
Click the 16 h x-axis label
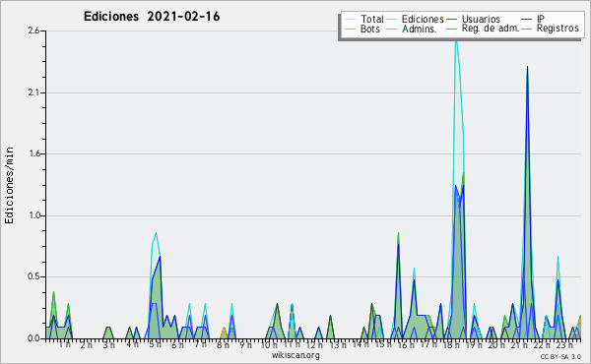(405, 344)
